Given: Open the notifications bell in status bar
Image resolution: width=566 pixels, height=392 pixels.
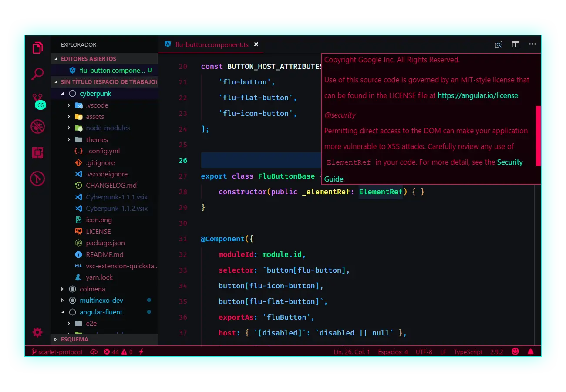Looking at the screenshot, I should 530,351.
